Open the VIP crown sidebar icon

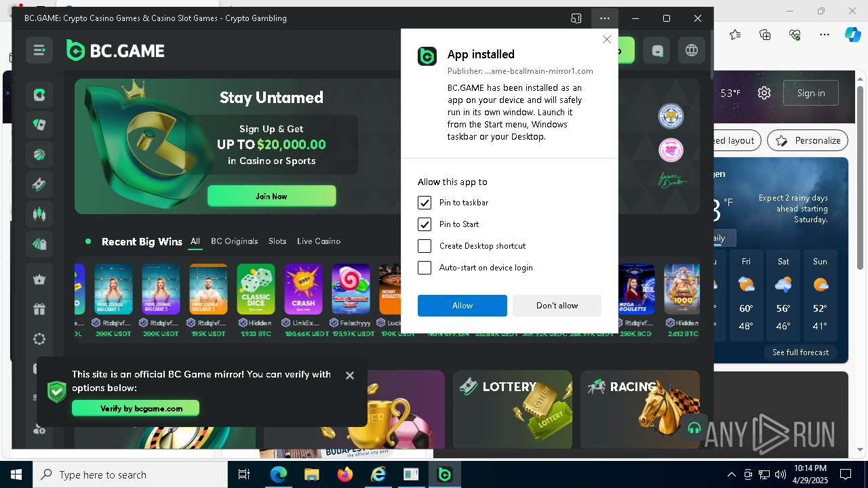coord(39,279)
